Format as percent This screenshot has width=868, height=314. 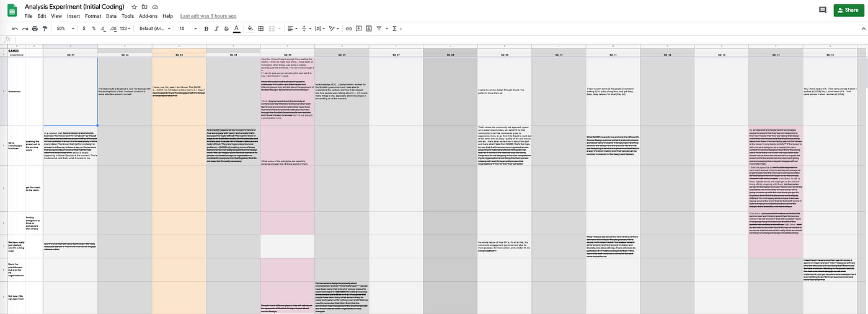[94, 28]
